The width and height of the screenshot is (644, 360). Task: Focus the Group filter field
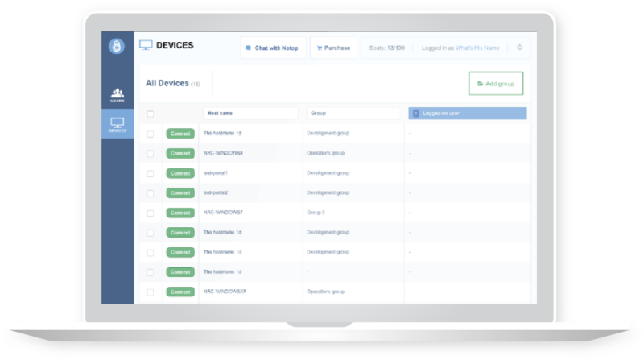tap(353, 114)
